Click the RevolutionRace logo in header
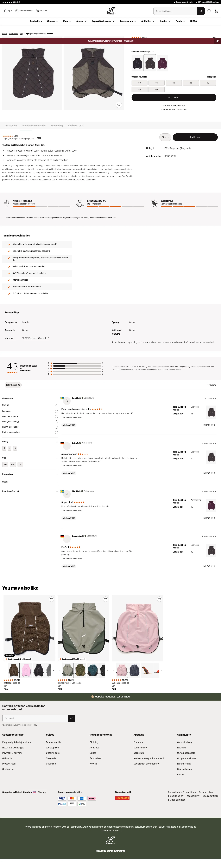 (x=111, y=11)
